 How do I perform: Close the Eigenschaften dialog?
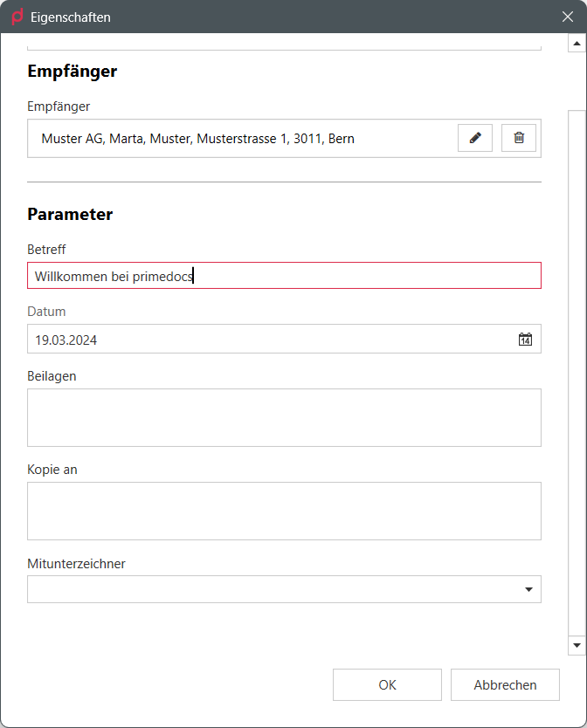[x=568, y=17]
